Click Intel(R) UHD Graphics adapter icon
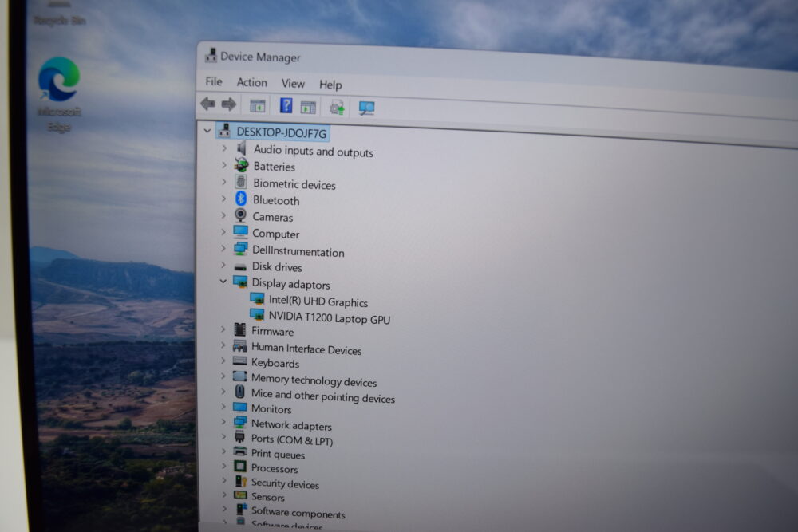 (257, 298)
